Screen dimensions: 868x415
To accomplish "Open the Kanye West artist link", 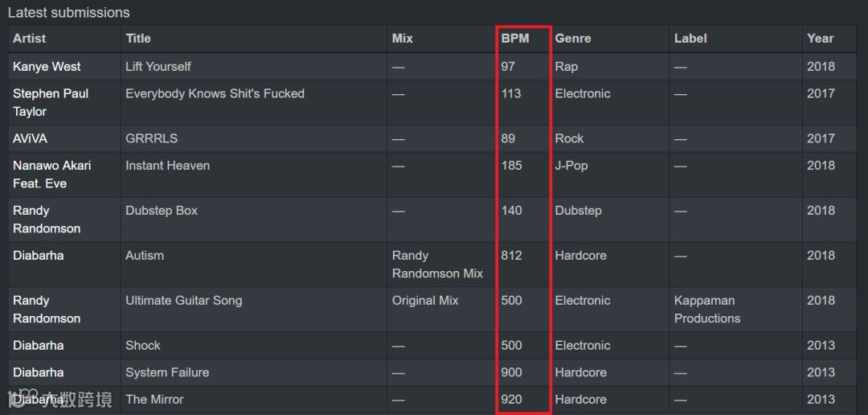I will click(x=47, y=67).
